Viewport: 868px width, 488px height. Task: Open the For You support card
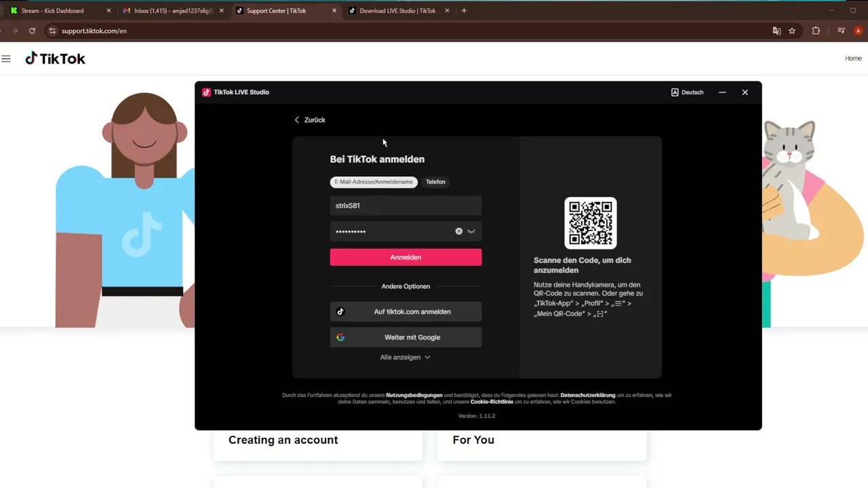point(542,444)
